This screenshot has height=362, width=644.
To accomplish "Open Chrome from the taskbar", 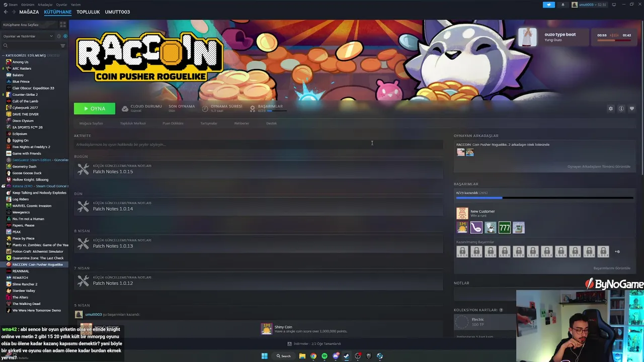I will [313, 356].
